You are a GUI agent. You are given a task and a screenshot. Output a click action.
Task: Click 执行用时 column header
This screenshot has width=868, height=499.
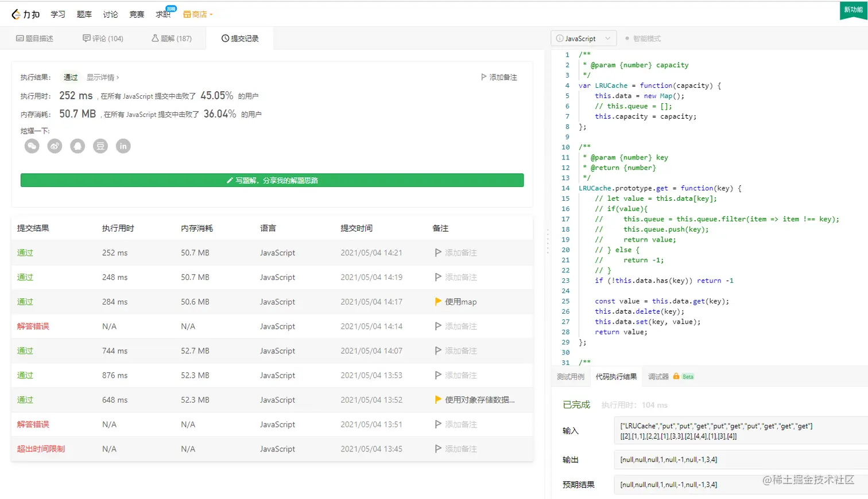pyautogui.click(x=118, y=228)
